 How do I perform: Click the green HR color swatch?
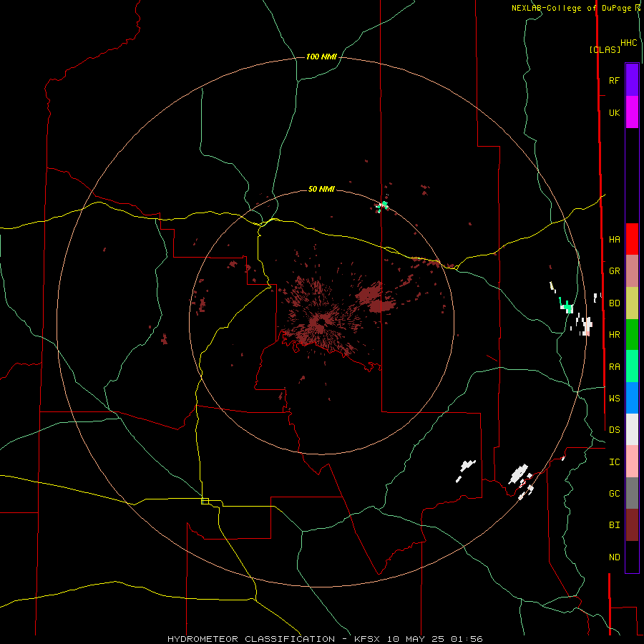[632, 335]
